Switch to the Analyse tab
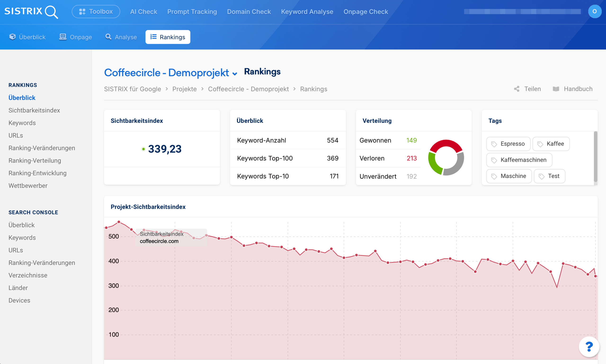This screenshot has height=364, width=606. point(121,37)
